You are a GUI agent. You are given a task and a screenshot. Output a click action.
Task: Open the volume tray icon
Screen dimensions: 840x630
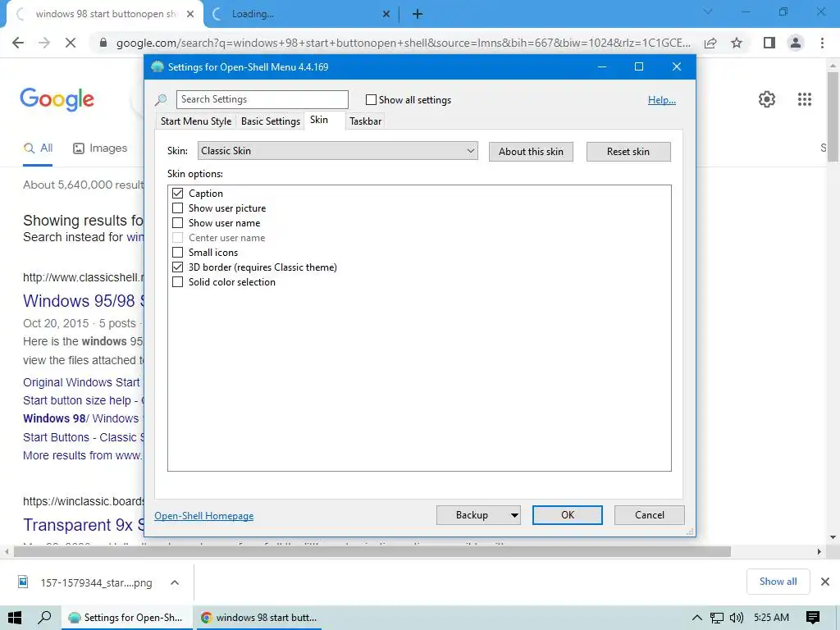(736, 618)
